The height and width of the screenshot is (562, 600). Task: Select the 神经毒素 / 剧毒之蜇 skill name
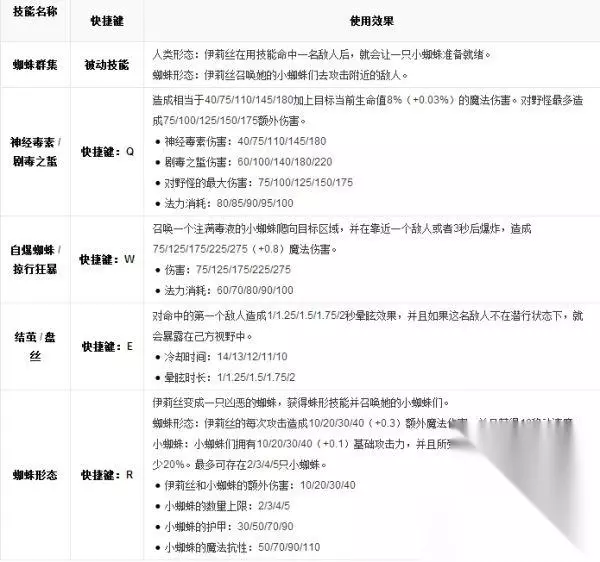coord(35,151)
